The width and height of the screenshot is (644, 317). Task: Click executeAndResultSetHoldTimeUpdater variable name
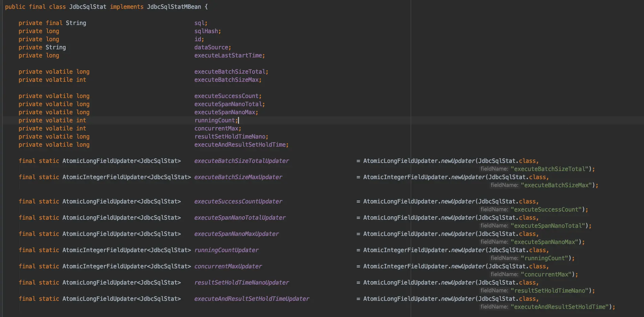point(252,299)
